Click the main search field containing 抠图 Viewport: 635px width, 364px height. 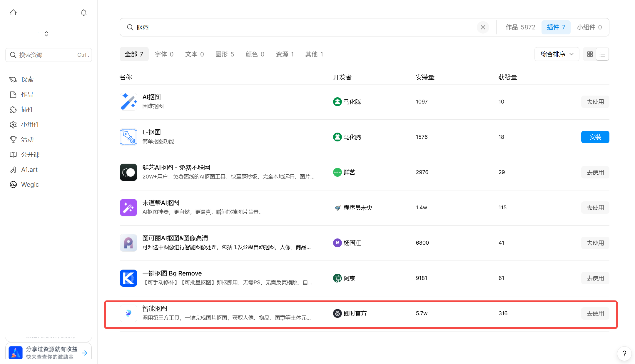pyautogui.click(x=306, y=27)
